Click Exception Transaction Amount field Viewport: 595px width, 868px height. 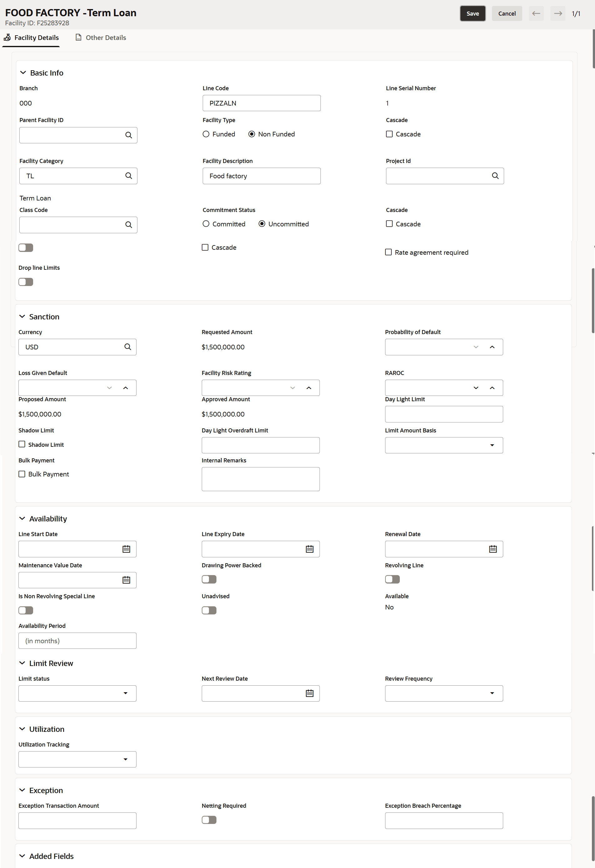[x=77, y=821]
